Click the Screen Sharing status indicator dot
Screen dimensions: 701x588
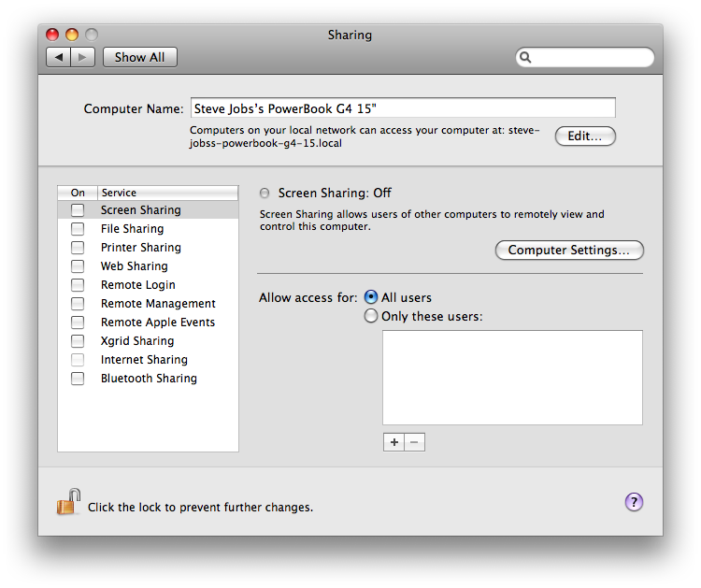point(265,193)
